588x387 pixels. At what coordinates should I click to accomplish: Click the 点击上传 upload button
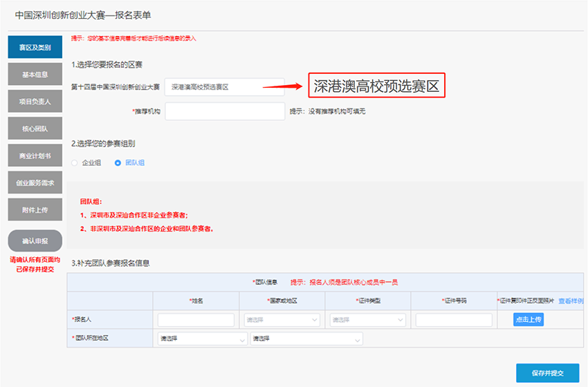coord(529,319)
